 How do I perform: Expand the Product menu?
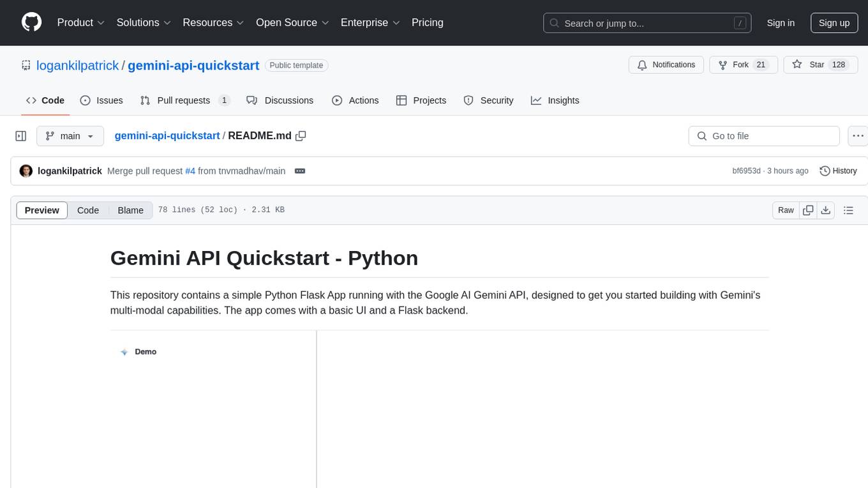[x=81, y=22]
